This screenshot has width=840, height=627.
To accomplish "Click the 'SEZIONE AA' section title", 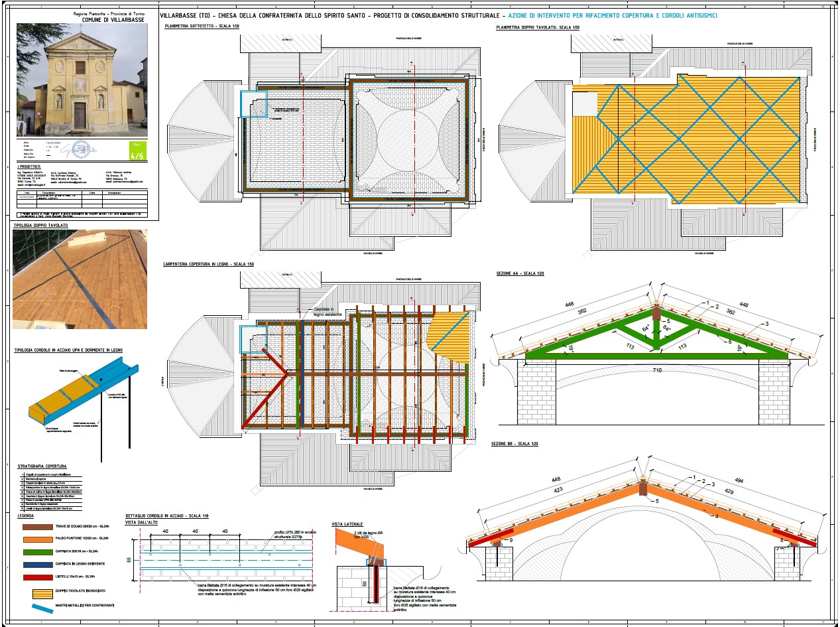I will coord(520,273).
